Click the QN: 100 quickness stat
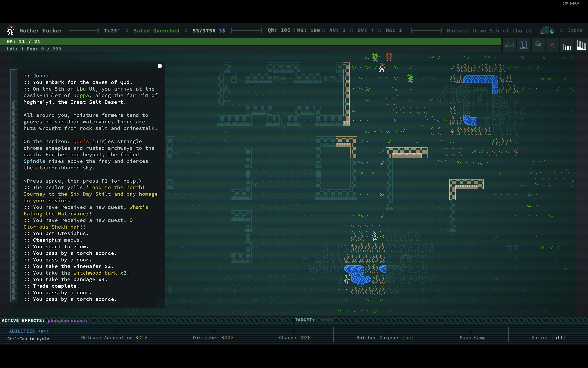The height and width of the screenshot is (368, 588). click(x=279, y=30)
